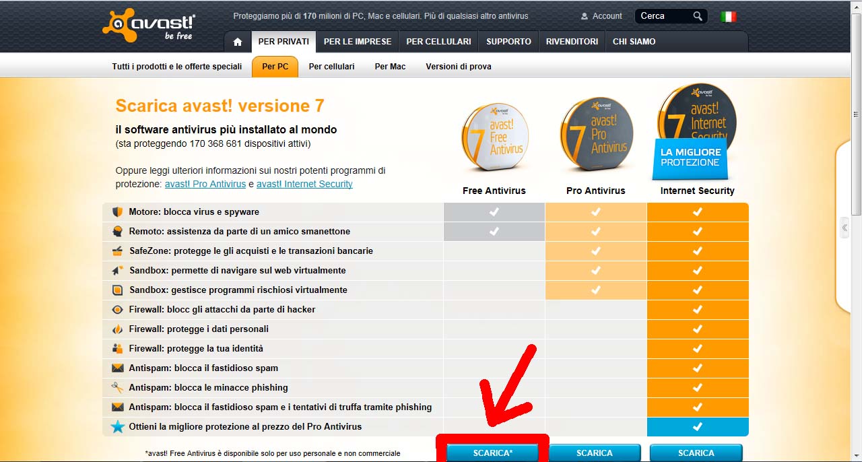The height and width of the screenshot is (462, 868).
Task: Click the vertical scrollbar thumb
Action: [x=857, y=114]
